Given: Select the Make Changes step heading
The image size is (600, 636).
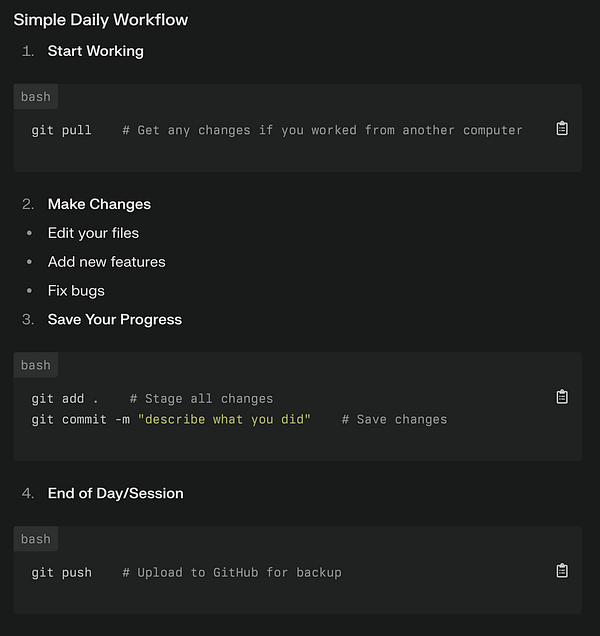Looking at the screenshot, I should point(99,204).
